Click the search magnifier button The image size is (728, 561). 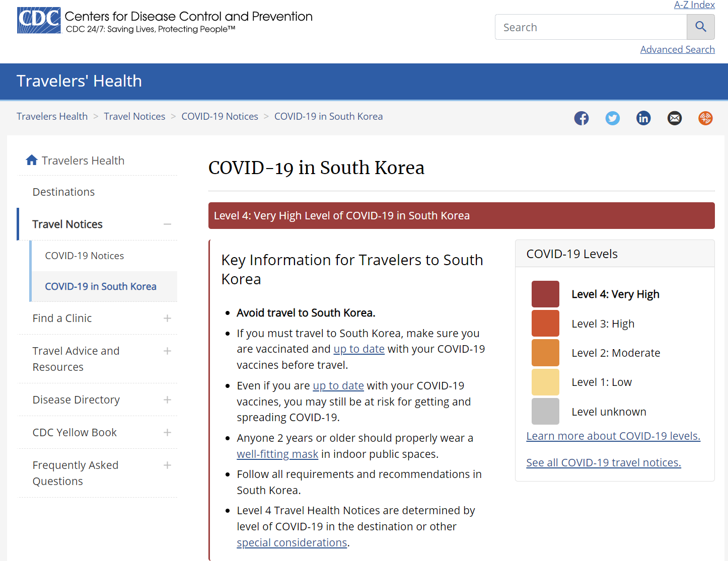[700, 27]
